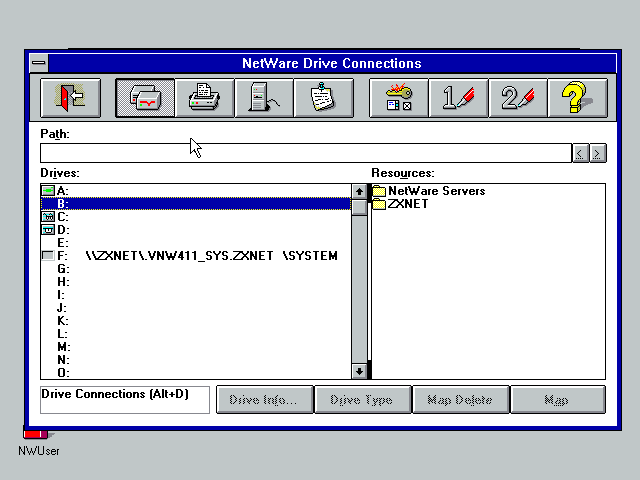Select drive D: in the Drives list

point(196,230)
